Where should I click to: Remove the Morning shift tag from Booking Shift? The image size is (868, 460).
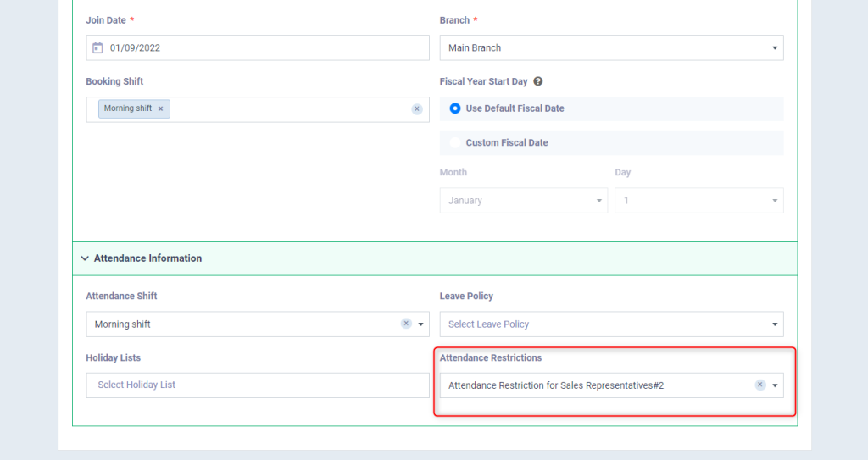[x=160, y=108]
